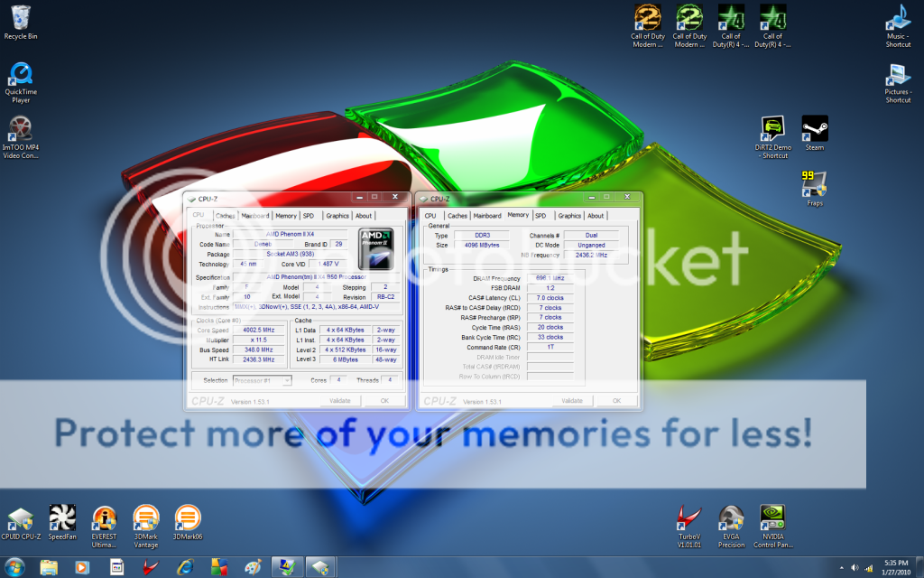Show hidden icons in the system tray
The height and width of the screenshot is (578, 924).
(x=841, y=568)
